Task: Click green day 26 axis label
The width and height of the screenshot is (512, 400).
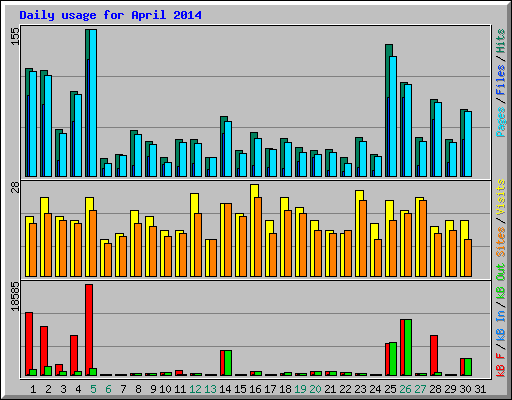Action: [405, 389]
